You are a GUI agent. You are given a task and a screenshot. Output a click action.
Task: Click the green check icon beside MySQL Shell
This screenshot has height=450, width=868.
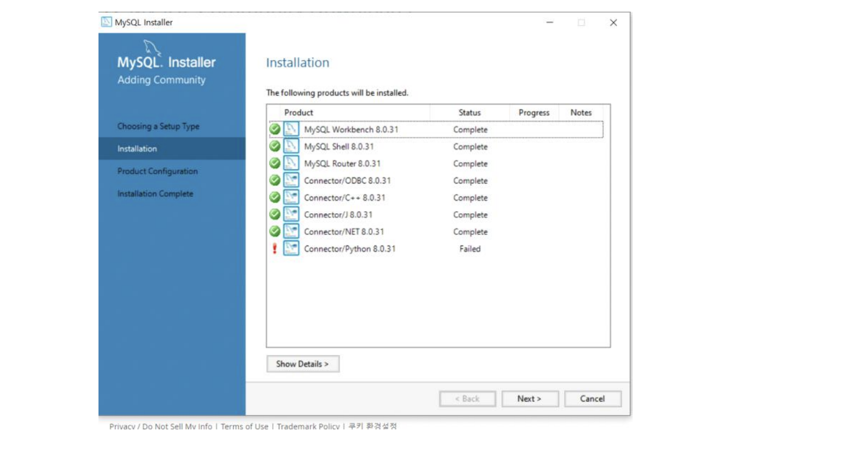point(275,146)
